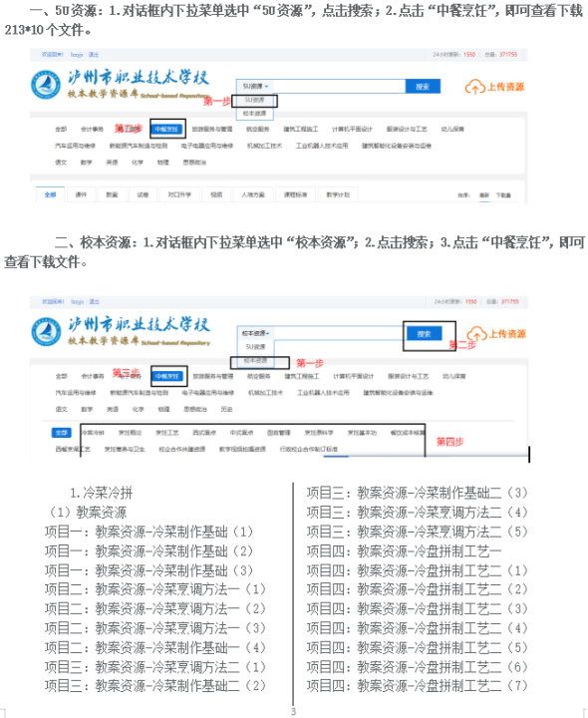Click the 历史 subject link
This screenshot has width=588, height=718.
pos(226,409)
